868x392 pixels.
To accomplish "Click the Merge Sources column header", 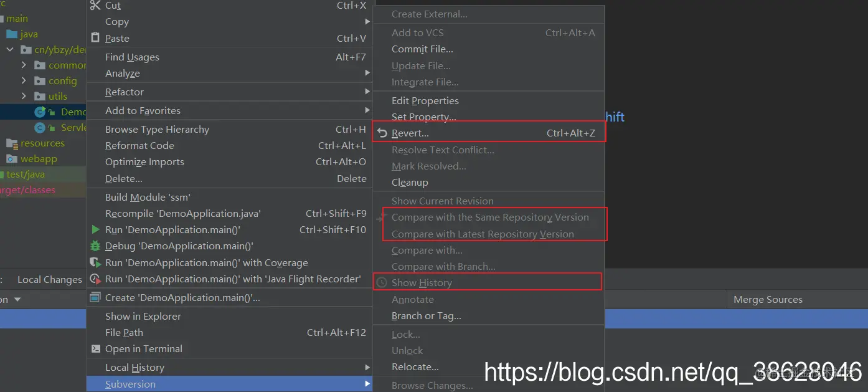I will (x=768, y=300).
